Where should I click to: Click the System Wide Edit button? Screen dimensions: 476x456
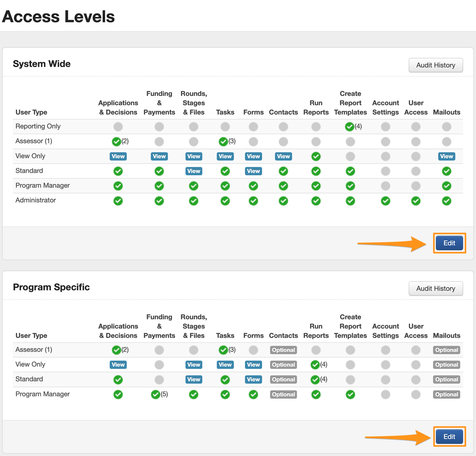[x=449, y=243]
